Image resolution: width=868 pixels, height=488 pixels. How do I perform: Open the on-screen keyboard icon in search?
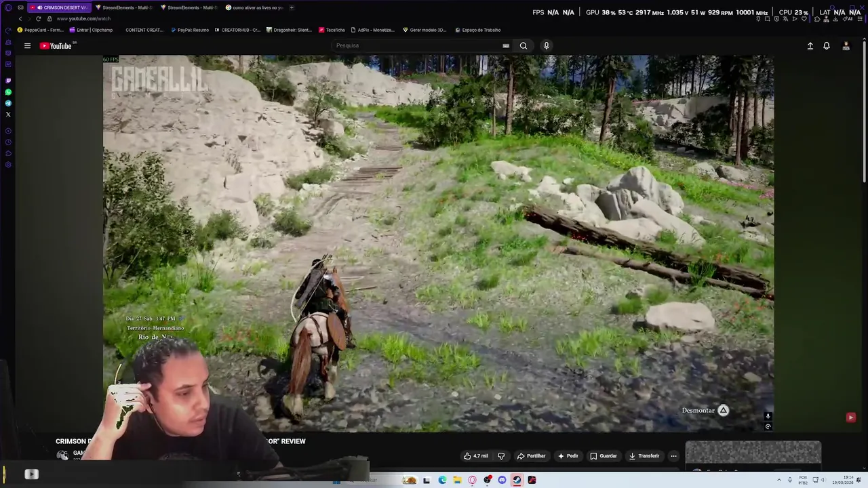pyautogui.click(x=506, y=45)
